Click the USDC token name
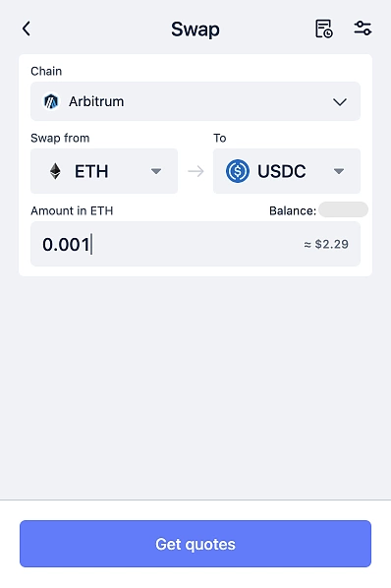Screen dimensions: 391x588 click(x=282, y=171)
